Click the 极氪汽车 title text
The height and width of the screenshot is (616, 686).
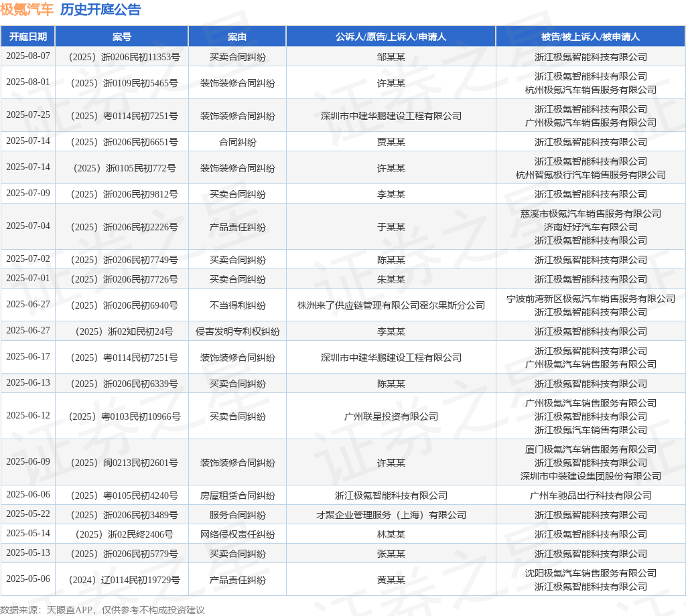(x=27, y=9)
